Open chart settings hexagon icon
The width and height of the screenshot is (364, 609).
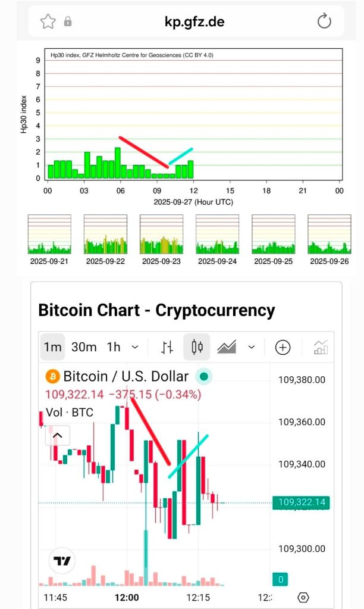(303, 597)
